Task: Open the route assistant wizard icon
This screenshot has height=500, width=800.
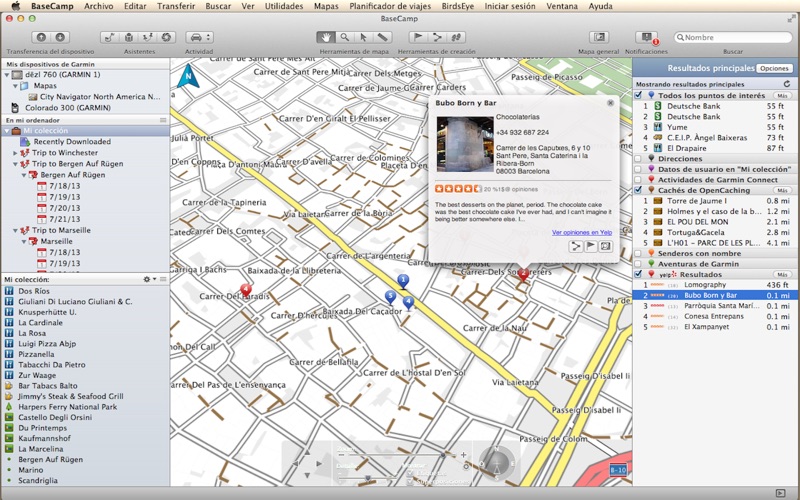Action: tap(109, 37)
